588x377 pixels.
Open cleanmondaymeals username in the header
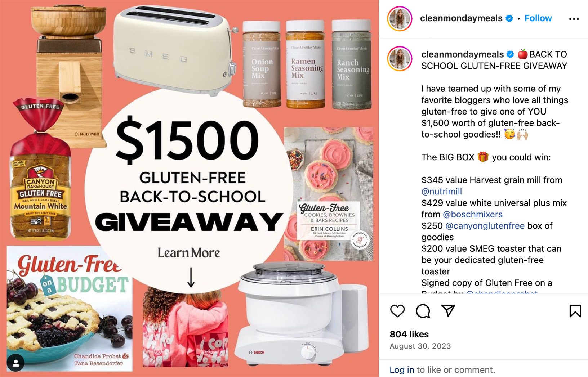461,18
